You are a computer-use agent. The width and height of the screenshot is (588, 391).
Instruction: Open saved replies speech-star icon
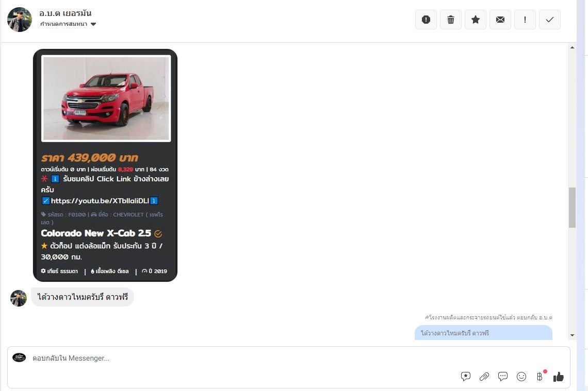click(466, 377)
